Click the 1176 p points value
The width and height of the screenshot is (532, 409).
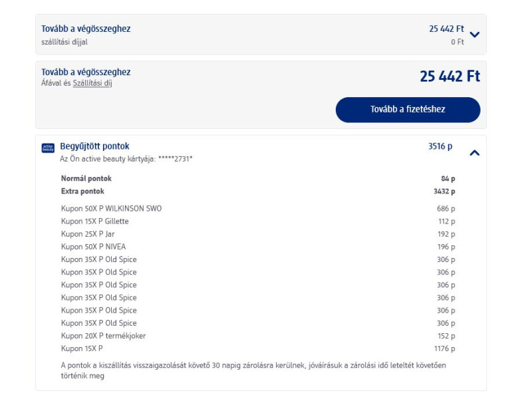click(444, 348)
